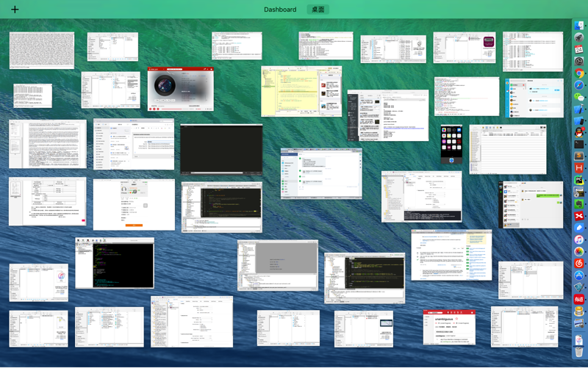Open QQ penguin icon in Dock
The height and width of the screenshot is (368, 588).
(579, 133)
